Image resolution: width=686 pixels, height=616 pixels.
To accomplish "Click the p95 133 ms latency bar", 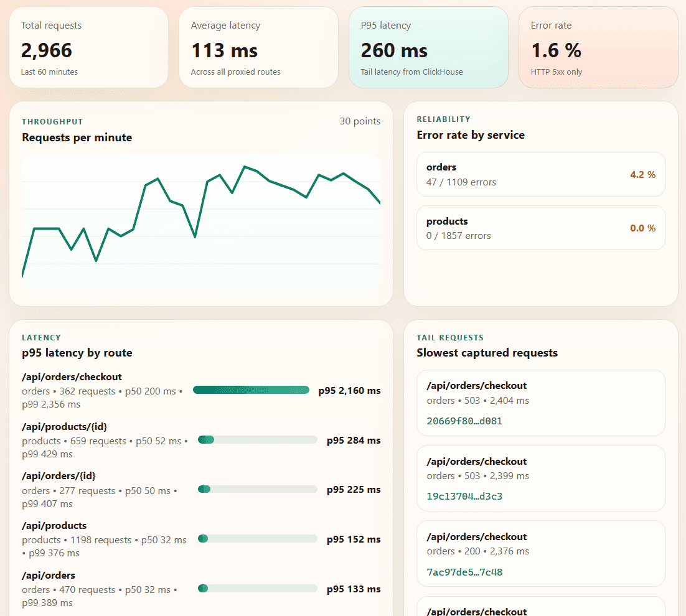I will (x=257, y=589).
